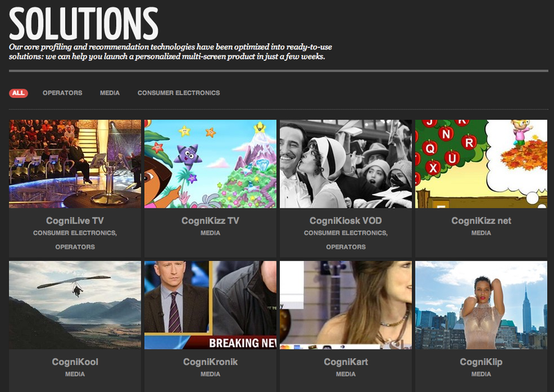The image size is (554, 392).
Task: Go to the CogniKiosk VOD title link
Action: 346,221
